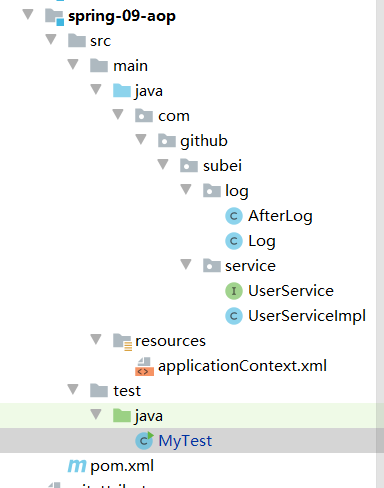Screen dimensions: 384x488
Task: Click the AfterLog class icon
Action: (234, 216)
